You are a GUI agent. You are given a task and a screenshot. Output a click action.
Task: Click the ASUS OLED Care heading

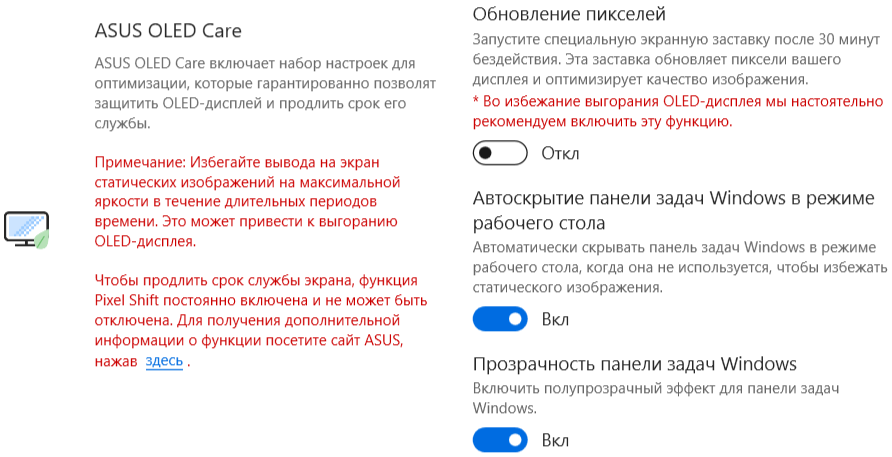(167, 31)
